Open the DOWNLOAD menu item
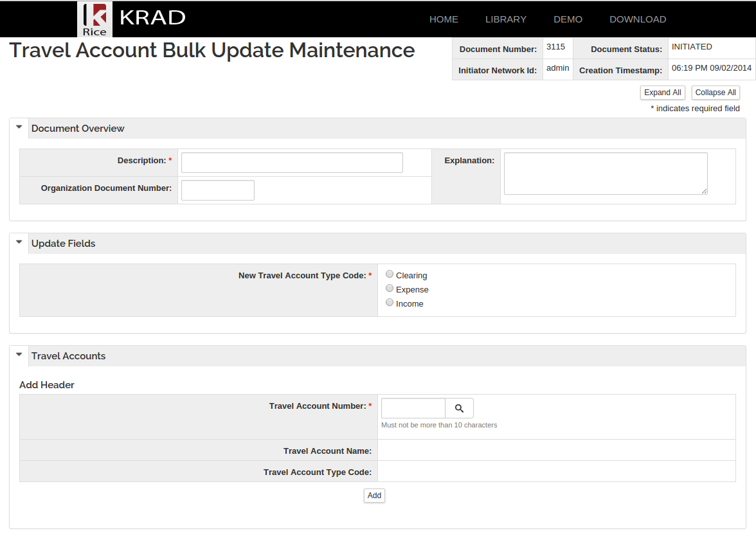Screen dimensions: 756x538 [x=638, y=19]
